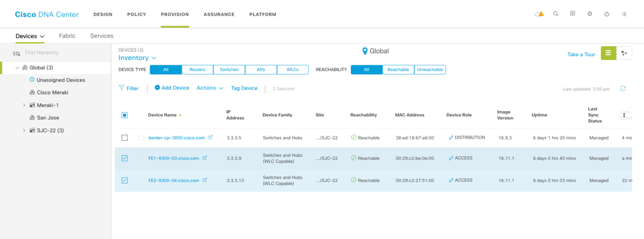Open border-cp-3850.cisco.com device link
Image resolution: width=644 pixels, height=239 pixels.
coord(177,138)
